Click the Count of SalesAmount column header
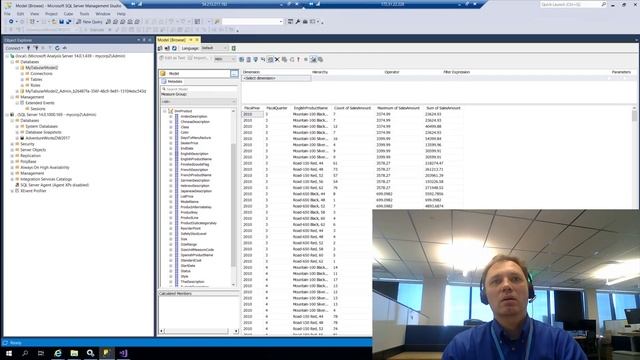640x360 pixels. click(352, 108)
